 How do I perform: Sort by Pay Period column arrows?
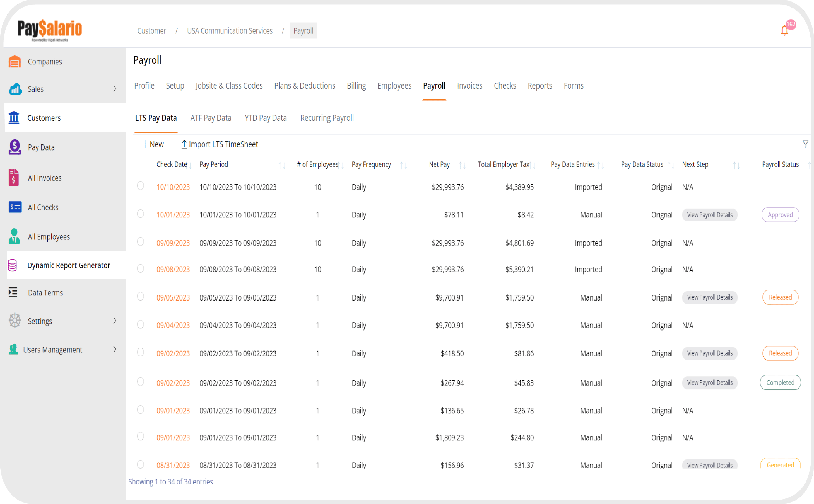pyautogui.click(x=282, y=165)
